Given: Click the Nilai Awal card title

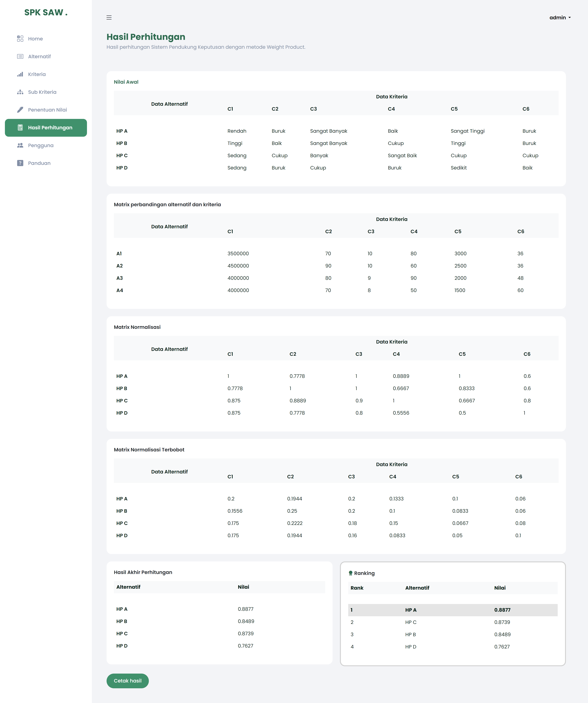Looking at the screenshot, I should click(126, 82).
